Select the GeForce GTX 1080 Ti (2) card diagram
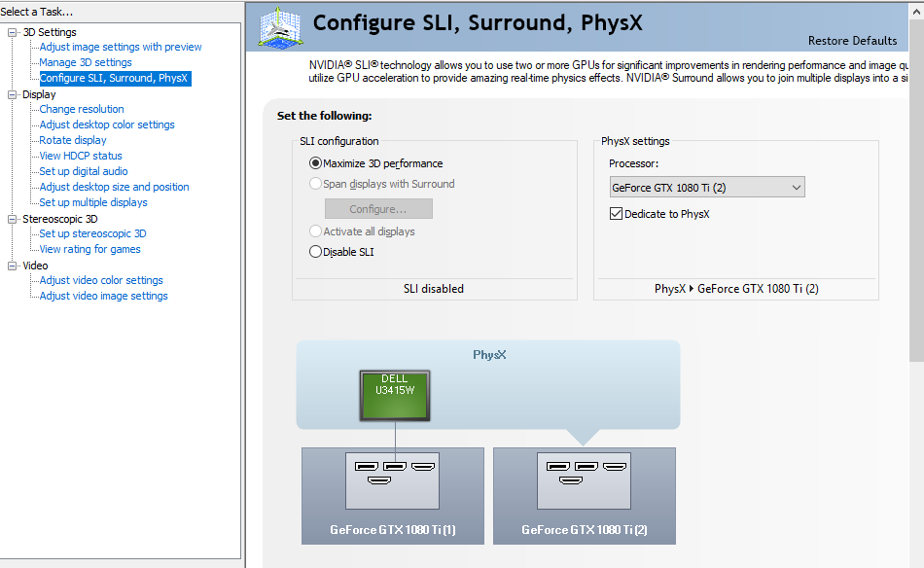Screen dimensions: 924x568 (x=584, y=495)
